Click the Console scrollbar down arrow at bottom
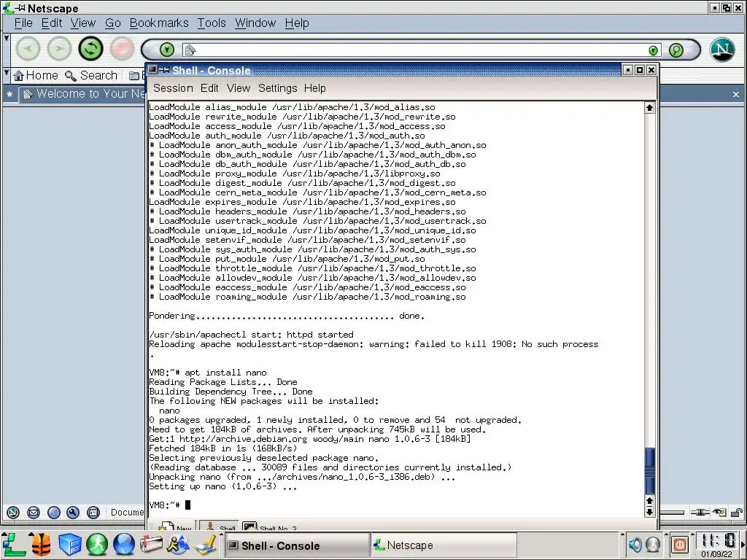The height and width of the screenshot is (560, 747). 649,513
